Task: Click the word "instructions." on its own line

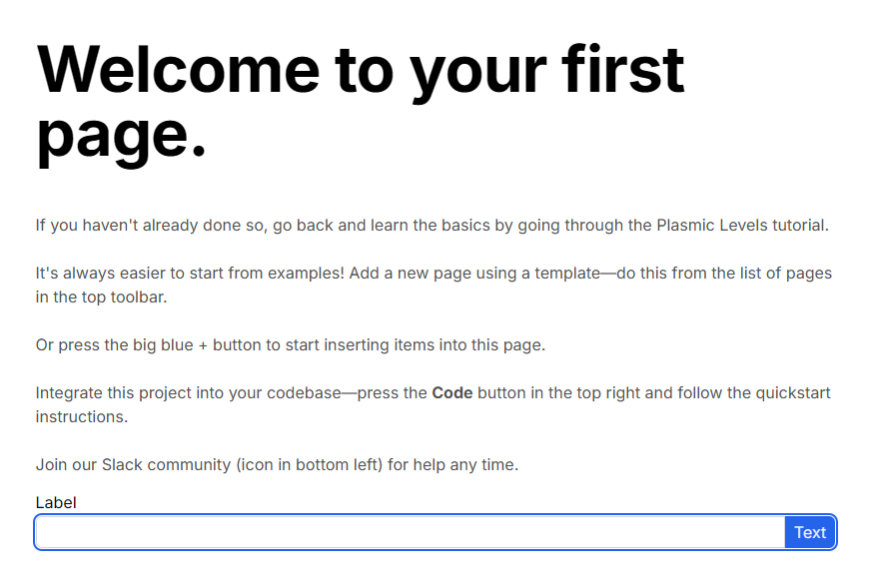Action: pyautogui.click(x=82, y=416)
